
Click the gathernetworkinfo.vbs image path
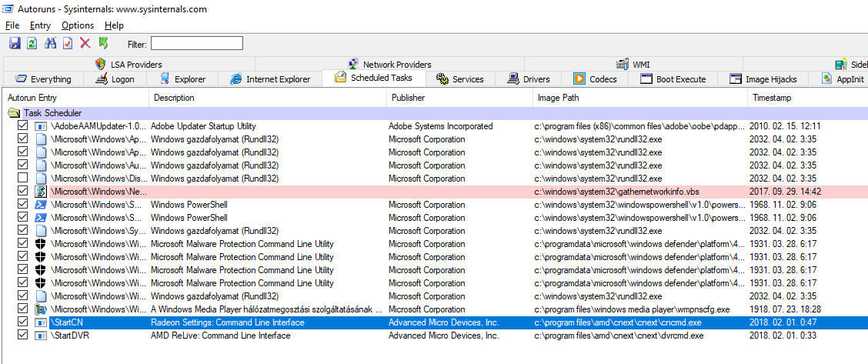click(616, 192)
